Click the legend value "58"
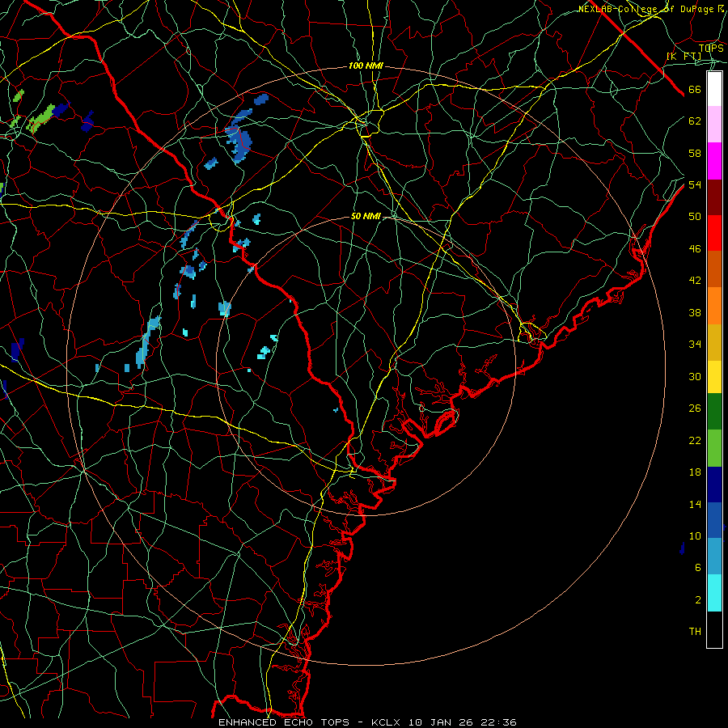The height and width of the screenshot is (728, 728). (695, 153)
